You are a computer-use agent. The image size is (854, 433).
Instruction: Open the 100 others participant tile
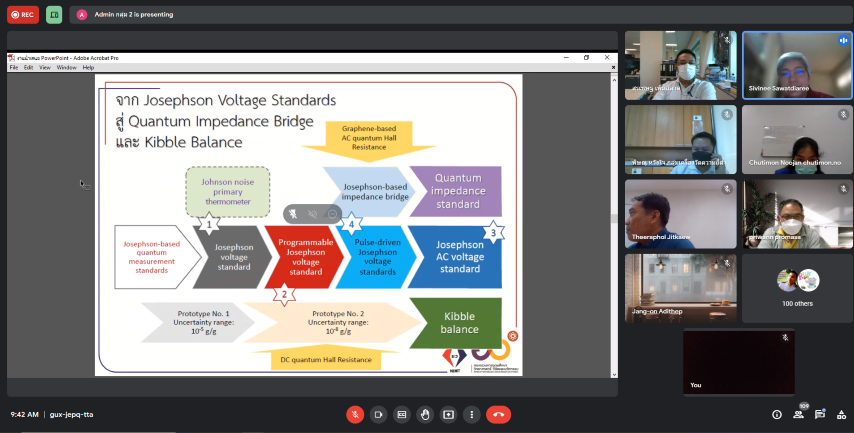click(797, 288)
